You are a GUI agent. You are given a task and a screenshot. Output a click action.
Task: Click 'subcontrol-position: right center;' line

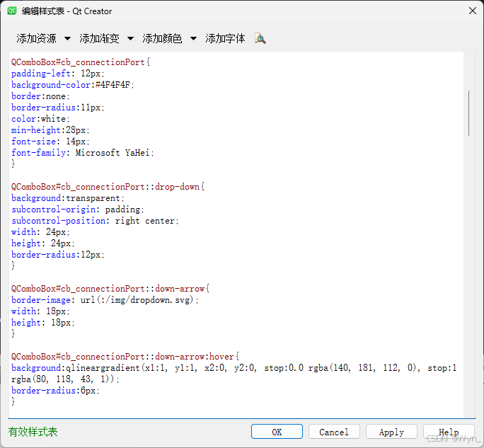[x=95, y=221]
